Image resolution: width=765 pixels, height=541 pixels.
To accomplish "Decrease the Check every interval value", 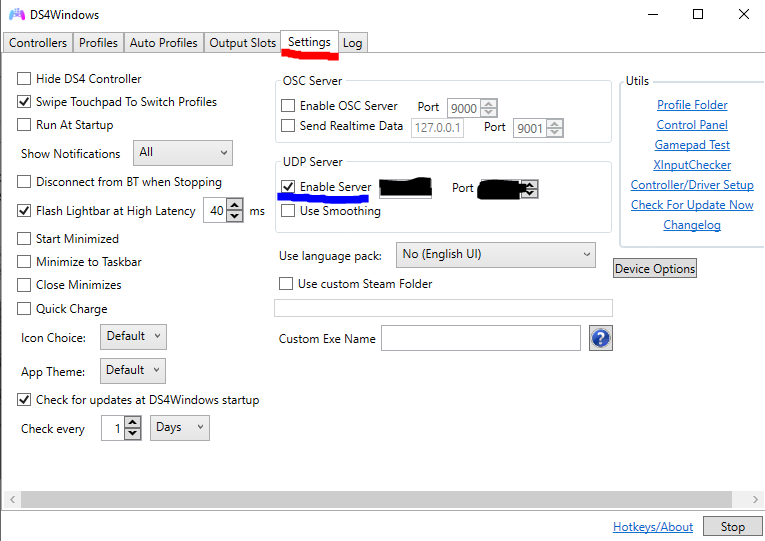I will [x=133, y=434].
